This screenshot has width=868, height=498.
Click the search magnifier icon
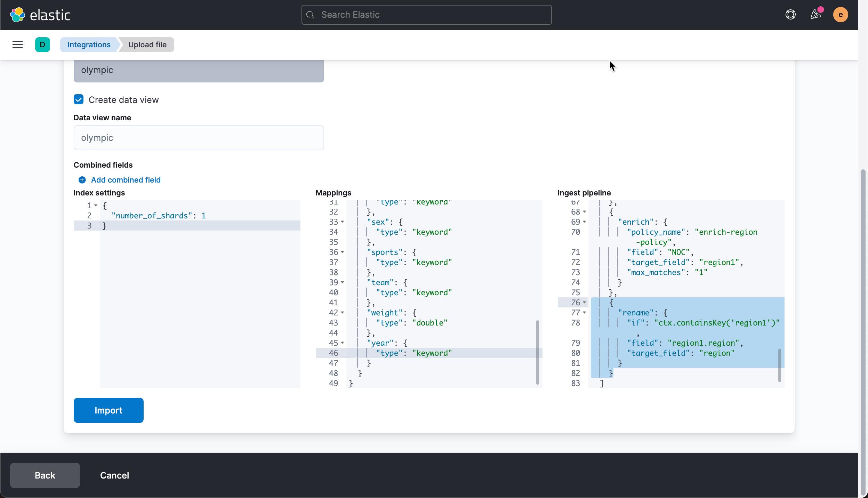(x=311, y=15)
